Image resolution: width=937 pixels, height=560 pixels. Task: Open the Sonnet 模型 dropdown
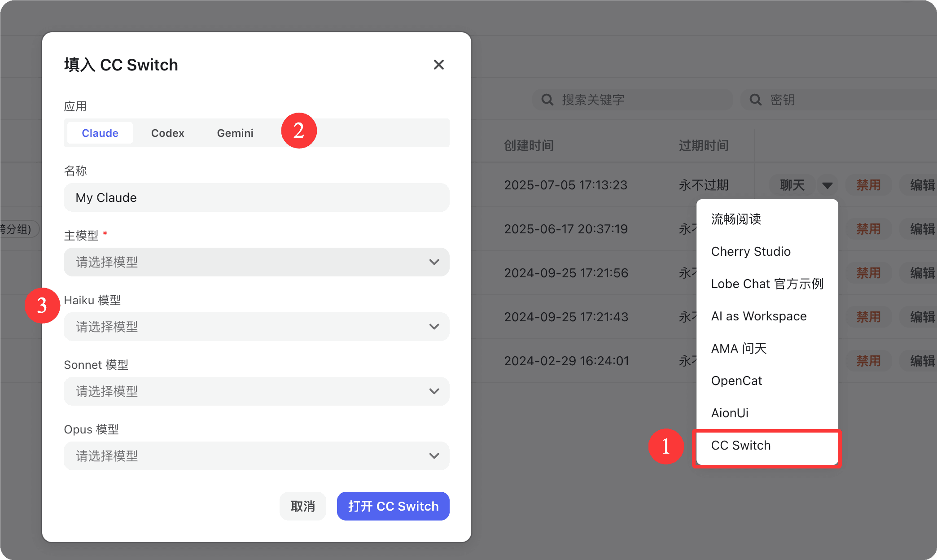pos(256,391)
